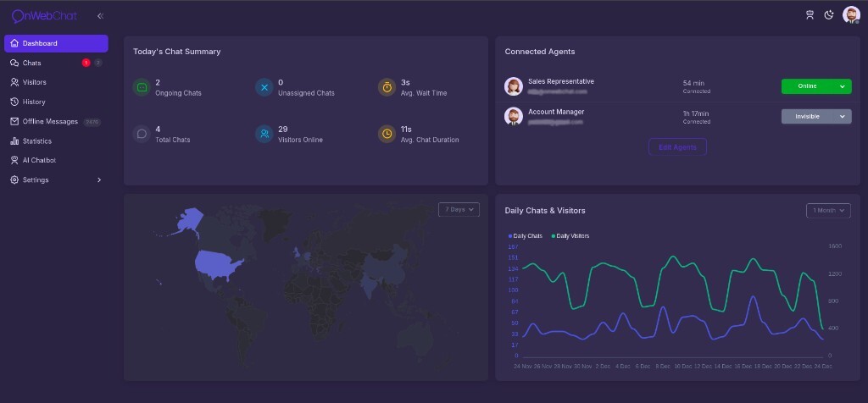The image size is (868, 403).
Task: Click the Avg. Chat Duration clock icon
Action: 387,134
